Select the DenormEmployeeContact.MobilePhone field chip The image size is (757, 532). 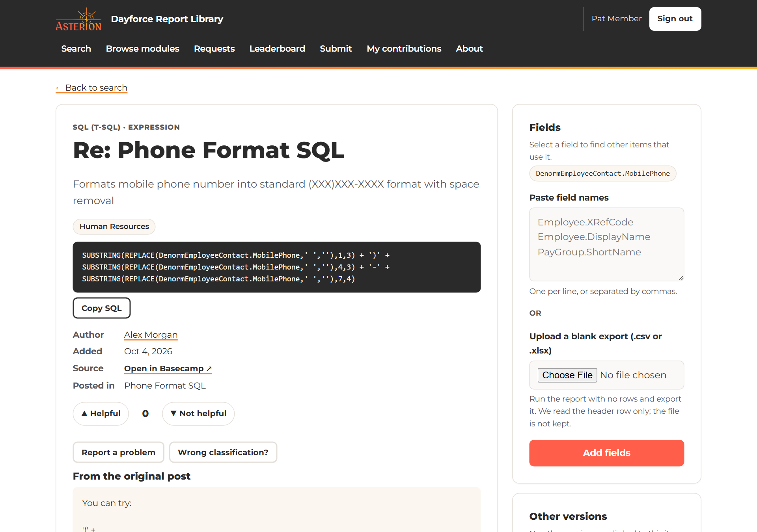click(602, 174)
